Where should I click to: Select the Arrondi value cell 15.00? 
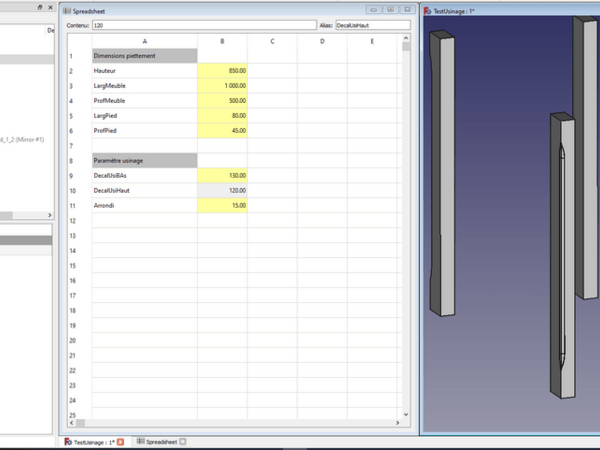(223, 205)
